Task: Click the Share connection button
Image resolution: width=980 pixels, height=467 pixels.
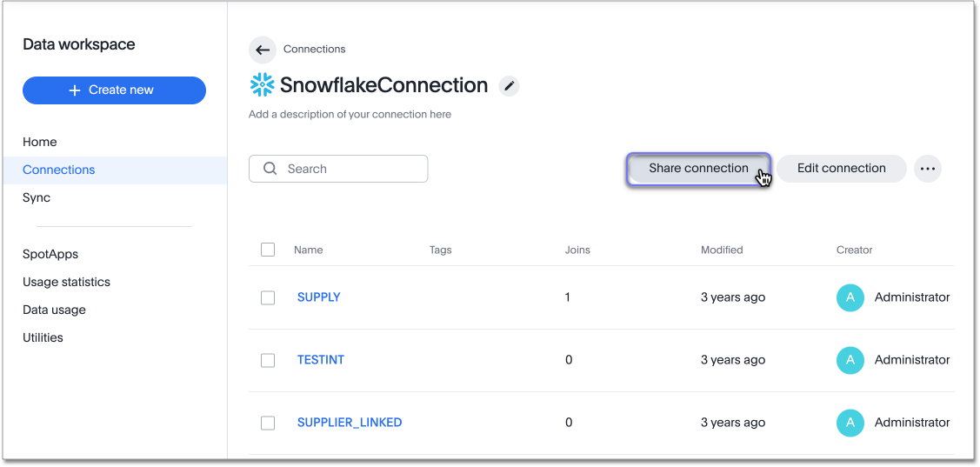Action: [698, 169]
